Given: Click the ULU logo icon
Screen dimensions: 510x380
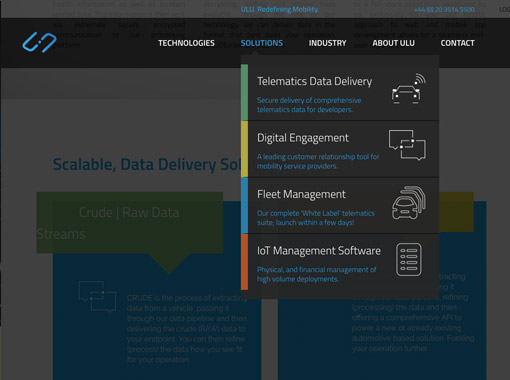Looking at the screenshot, I should [39, 42].
